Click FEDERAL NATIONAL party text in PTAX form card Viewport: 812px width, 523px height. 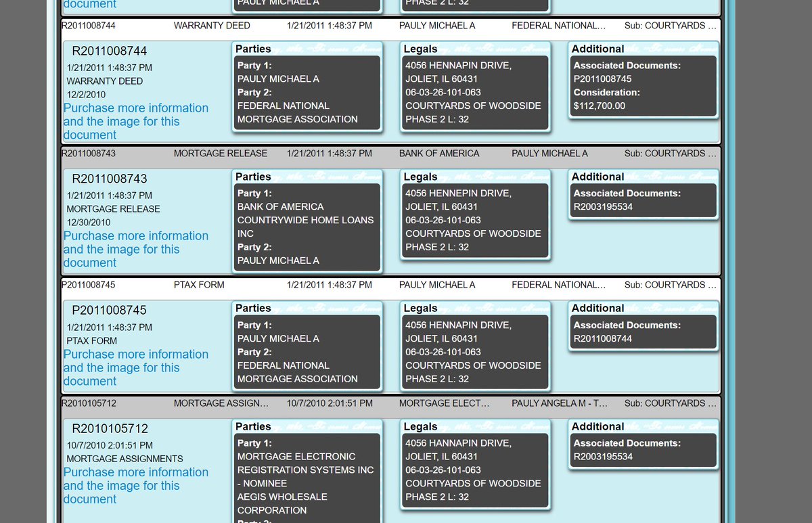tap(284, 365)
